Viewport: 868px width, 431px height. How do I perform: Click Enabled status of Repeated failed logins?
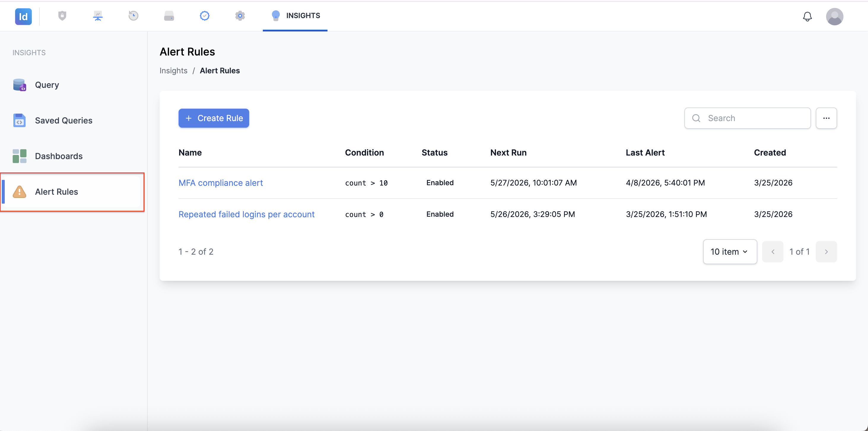(x=440, y=214)
